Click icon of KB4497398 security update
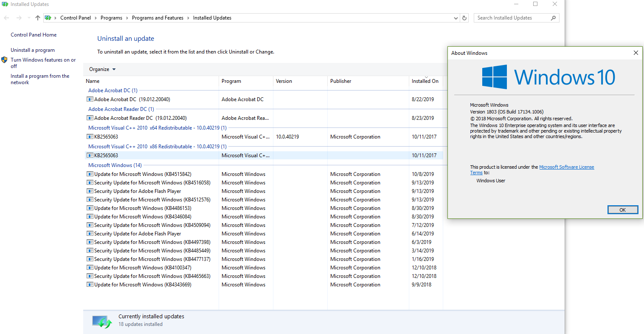Viewport: 644px width, 334px height. coord(90,242)
